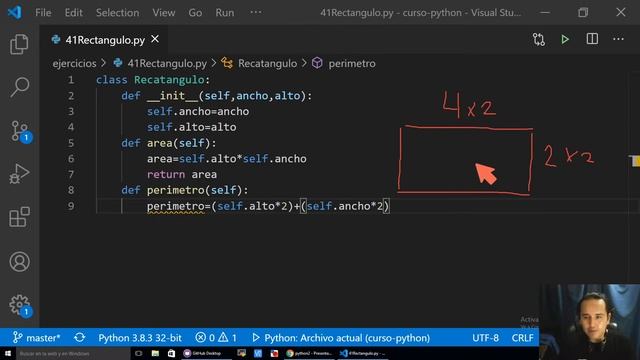Open the Edit menu

73,13
